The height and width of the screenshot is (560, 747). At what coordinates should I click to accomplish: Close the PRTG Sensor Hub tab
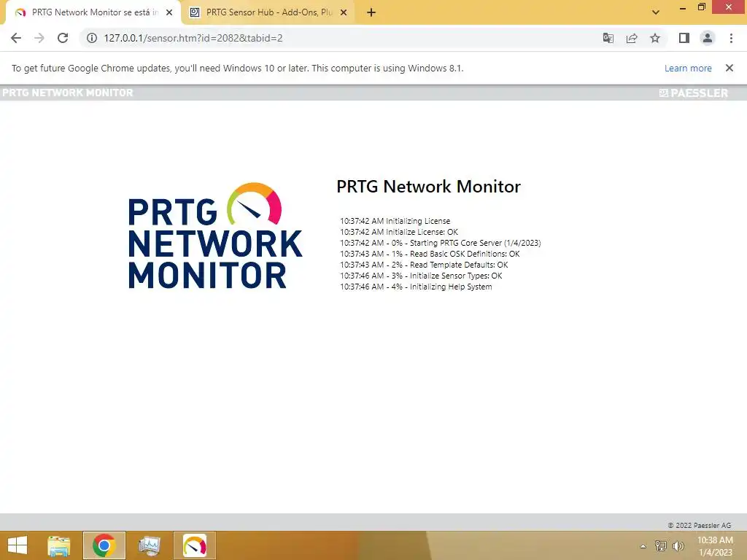(x=344, y=12)
